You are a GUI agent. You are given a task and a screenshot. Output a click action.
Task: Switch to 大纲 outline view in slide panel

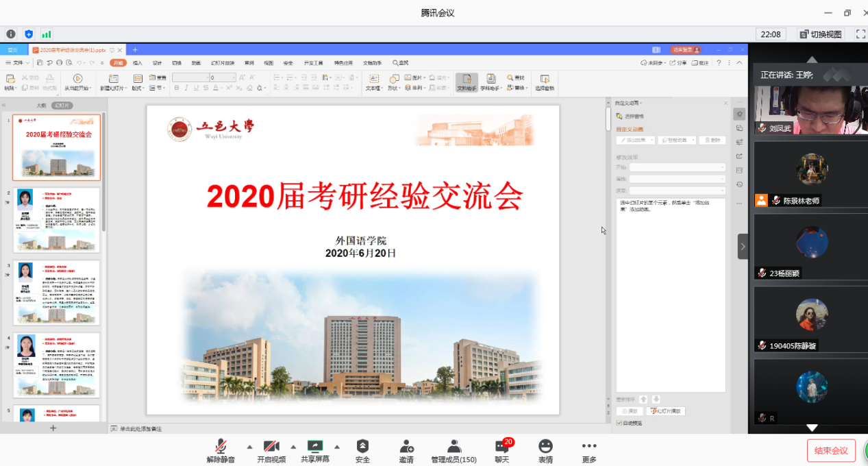click(41, 106)
